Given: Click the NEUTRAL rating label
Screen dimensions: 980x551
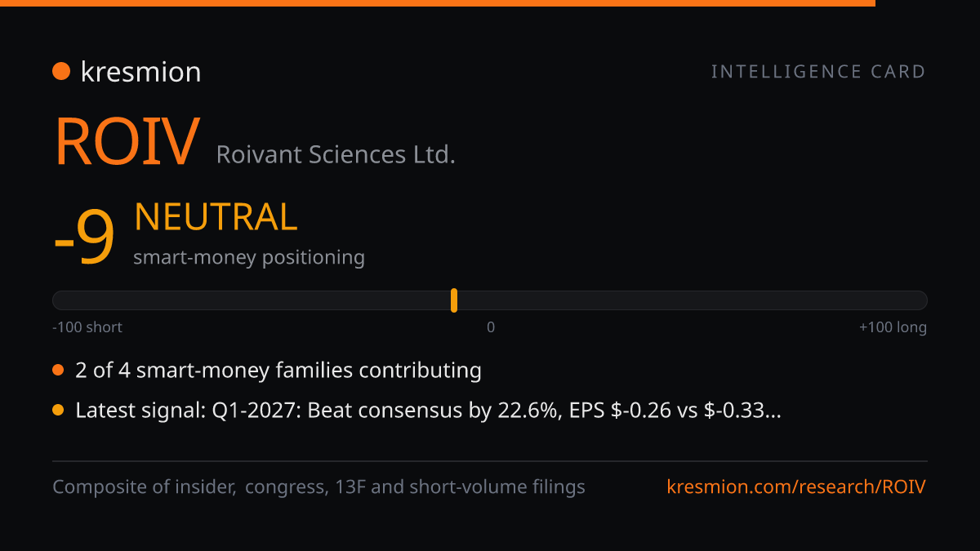Looking at the screenshot, I should pyautogui.click(x=216, y=217).
